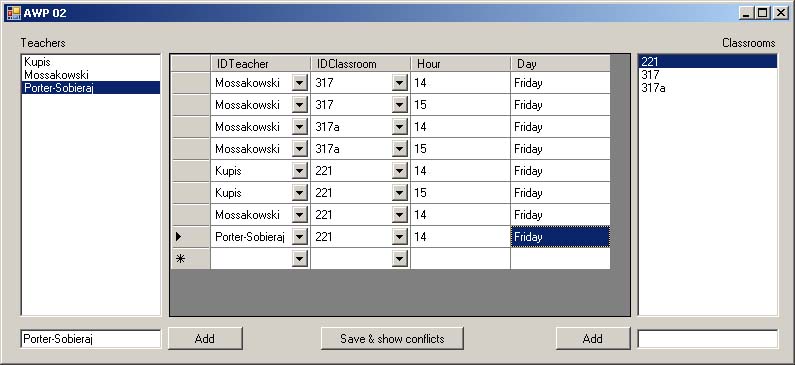The height and width of the screenshot is (365, 795).
Task: Open teacher dropdown in the new blank row
Action: pyautogui.click(x=300, y=259)
